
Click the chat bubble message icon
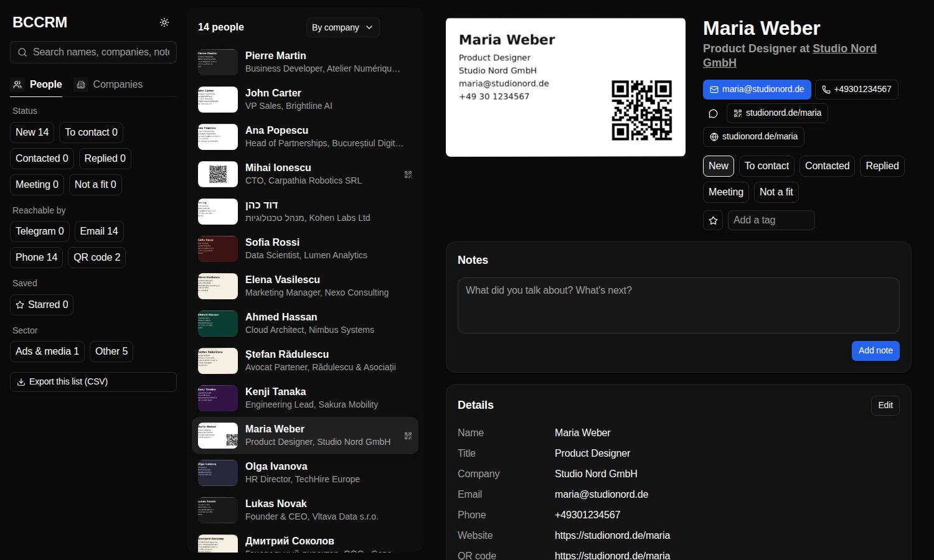(x=713, y=113)
